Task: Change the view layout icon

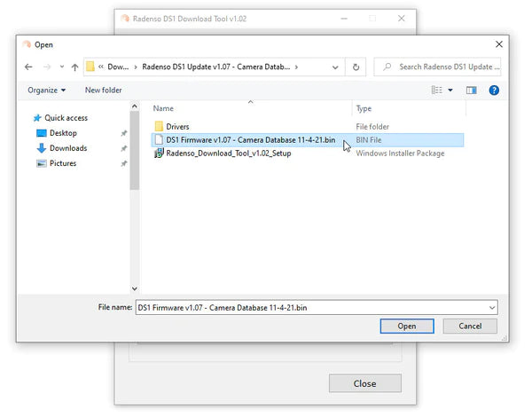Action: tap(436, 90)
